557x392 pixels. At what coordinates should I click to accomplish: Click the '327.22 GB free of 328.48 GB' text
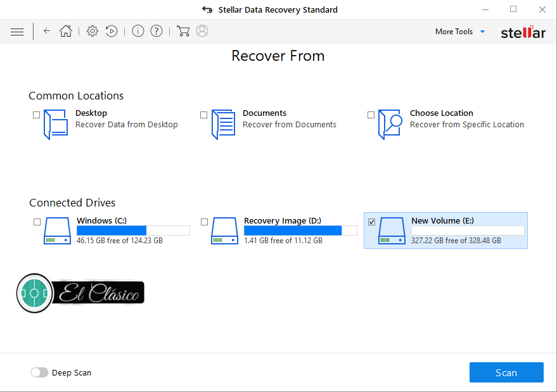tap(456, 241)
